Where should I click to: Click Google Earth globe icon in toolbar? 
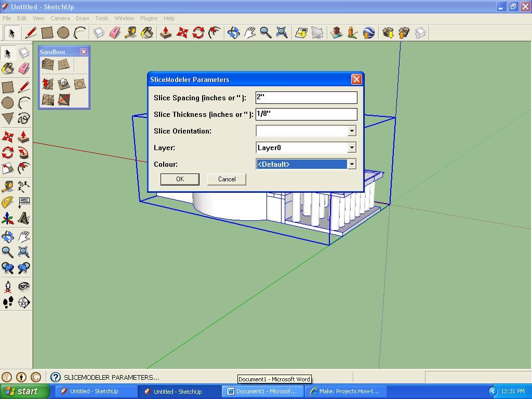pyautogui.click(x=368, y=33)
